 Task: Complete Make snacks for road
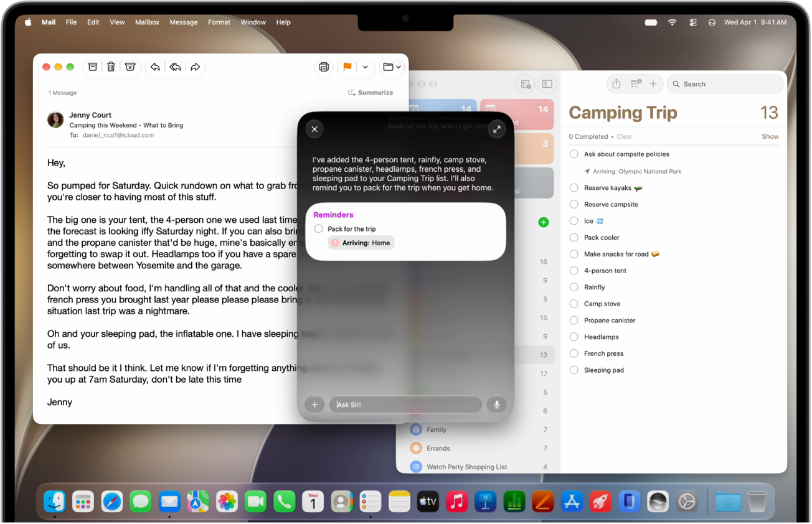pos(574,254)
